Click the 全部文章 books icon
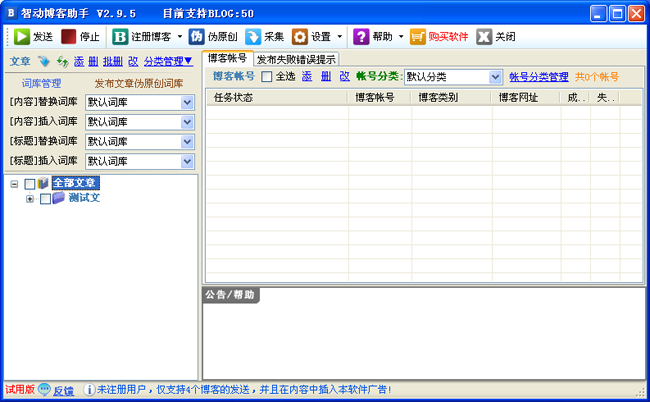 click(43, 183)
